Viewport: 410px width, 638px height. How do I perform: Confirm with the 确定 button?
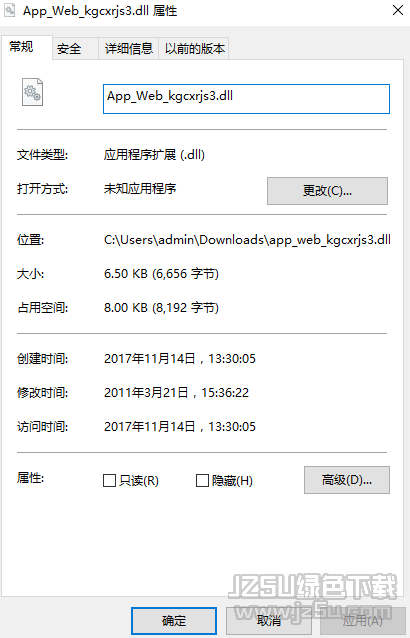pos(174,621)
